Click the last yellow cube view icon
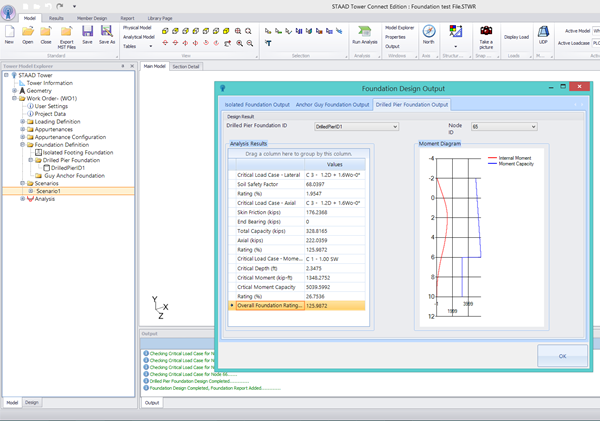This screenshot has height=421, width=600. click(226, 31)
